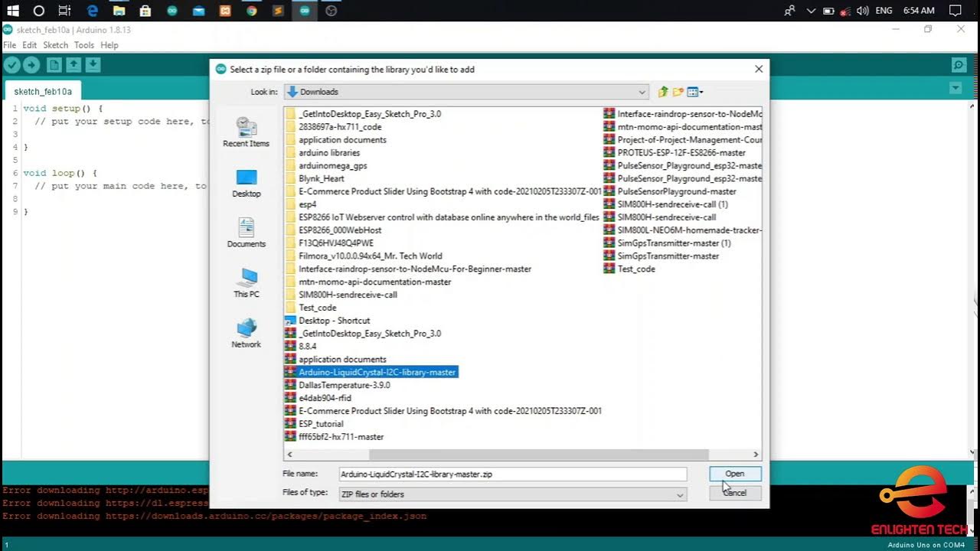
Task: Click the Verify checkmark button in Arduino toolbar
Action: (x=12, y=65)
